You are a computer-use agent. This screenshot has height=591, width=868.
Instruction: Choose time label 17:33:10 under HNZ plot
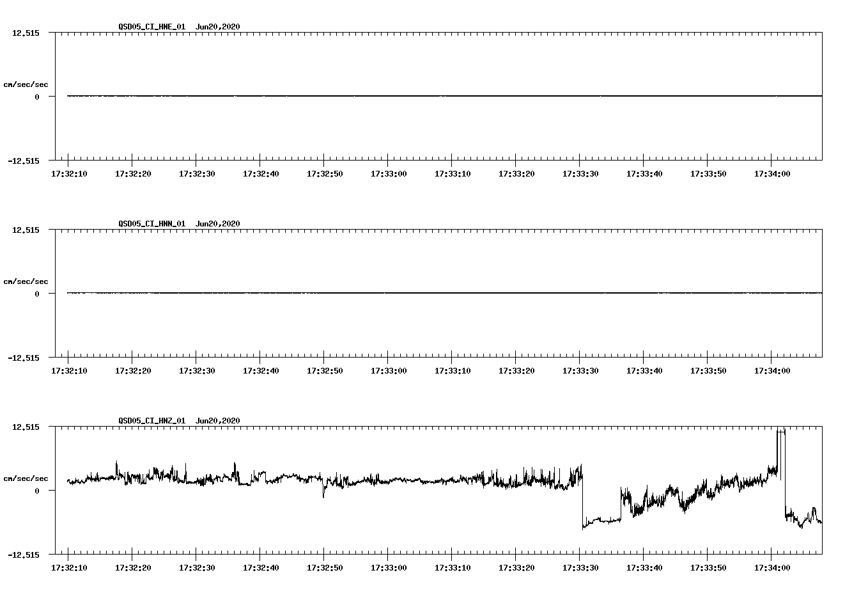point(453,567)
